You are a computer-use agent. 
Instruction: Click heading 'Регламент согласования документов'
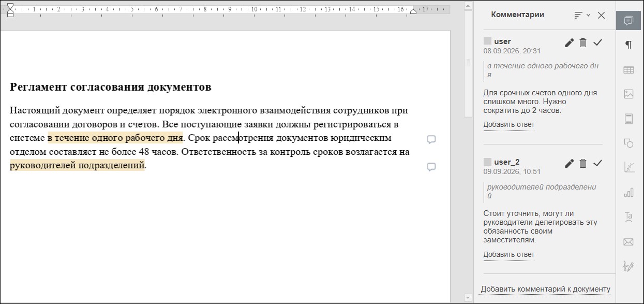pos(110,87)
